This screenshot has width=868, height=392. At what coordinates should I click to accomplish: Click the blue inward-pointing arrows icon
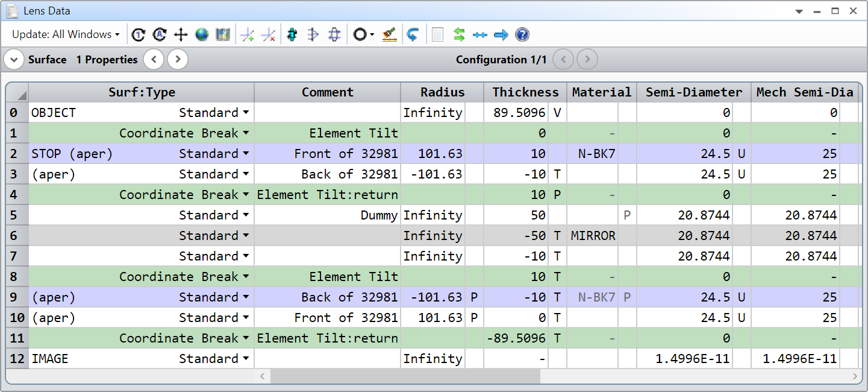pos(480,35)
